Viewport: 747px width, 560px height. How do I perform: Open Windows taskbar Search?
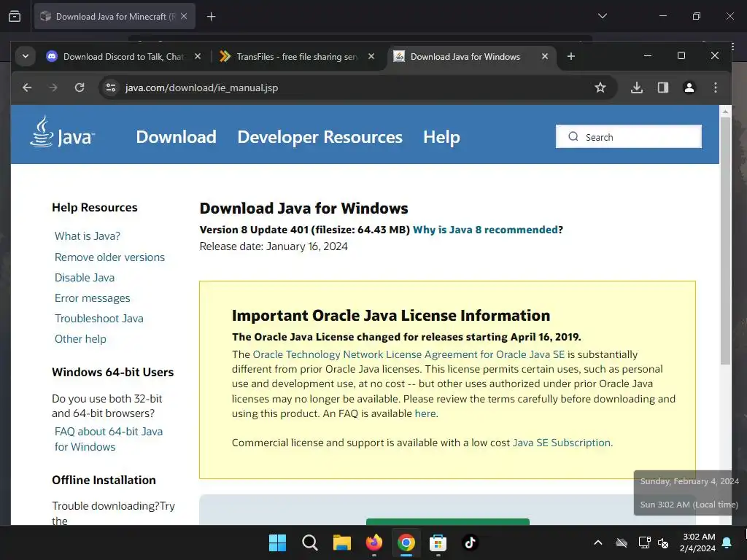pos(309,542)
